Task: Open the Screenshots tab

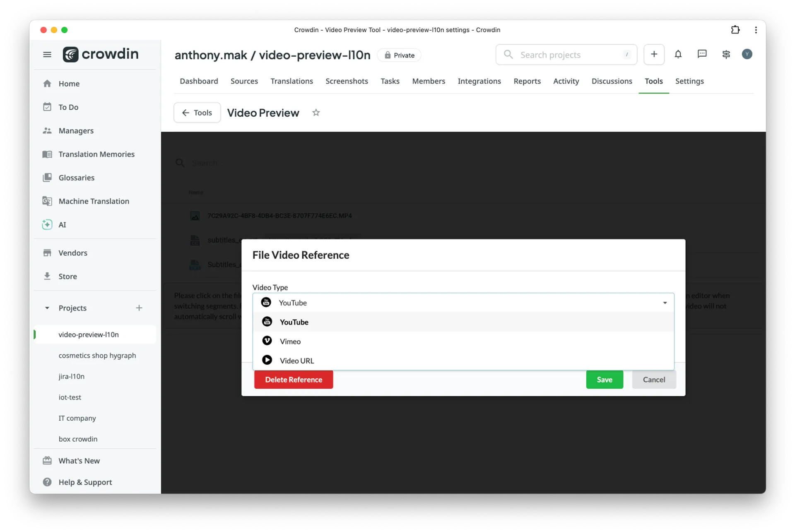Action: click(x=347, y=81)
